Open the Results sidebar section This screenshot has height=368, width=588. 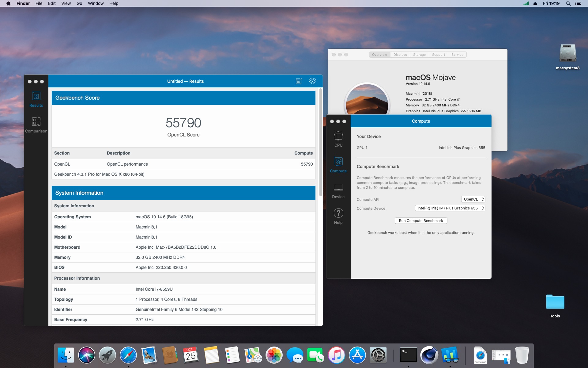tap(36, 99)
